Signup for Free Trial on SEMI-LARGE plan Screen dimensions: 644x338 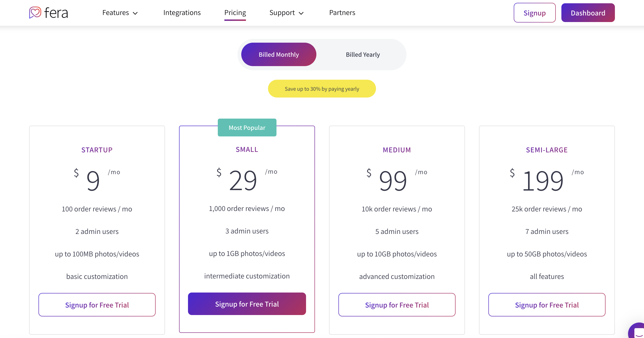point(547,304)
